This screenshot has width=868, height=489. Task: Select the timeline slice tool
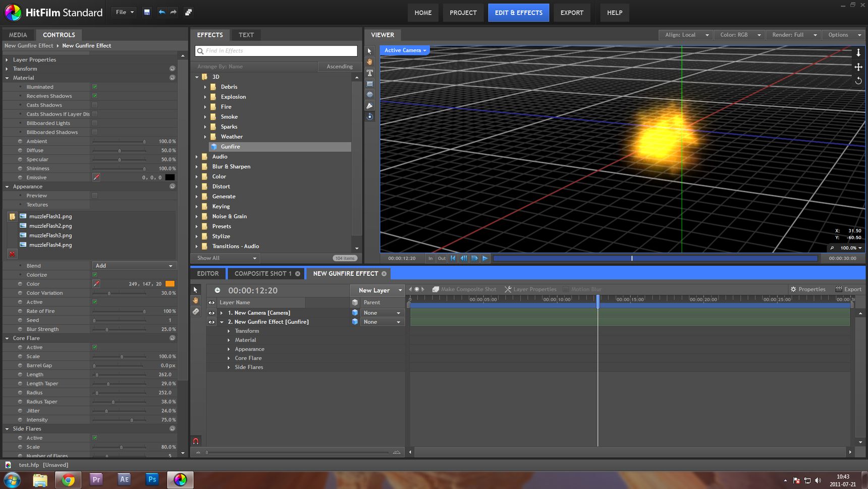pos(196,312)
